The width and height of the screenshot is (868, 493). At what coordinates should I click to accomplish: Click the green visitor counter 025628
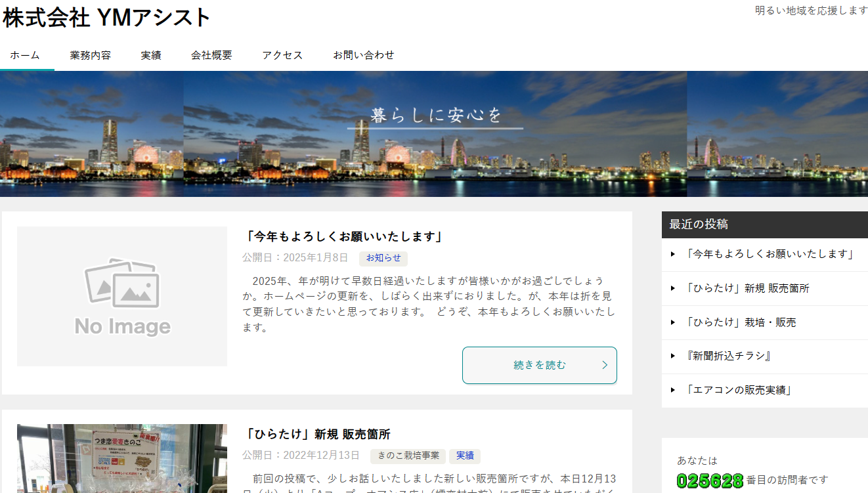[x=710, y=481]
